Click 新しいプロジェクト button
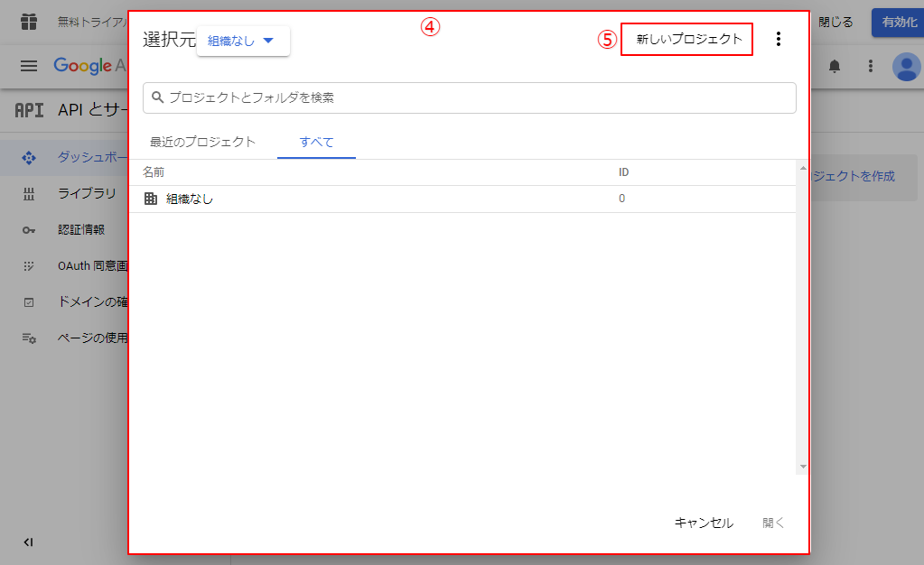924x565 pixels. pos(688,39)
